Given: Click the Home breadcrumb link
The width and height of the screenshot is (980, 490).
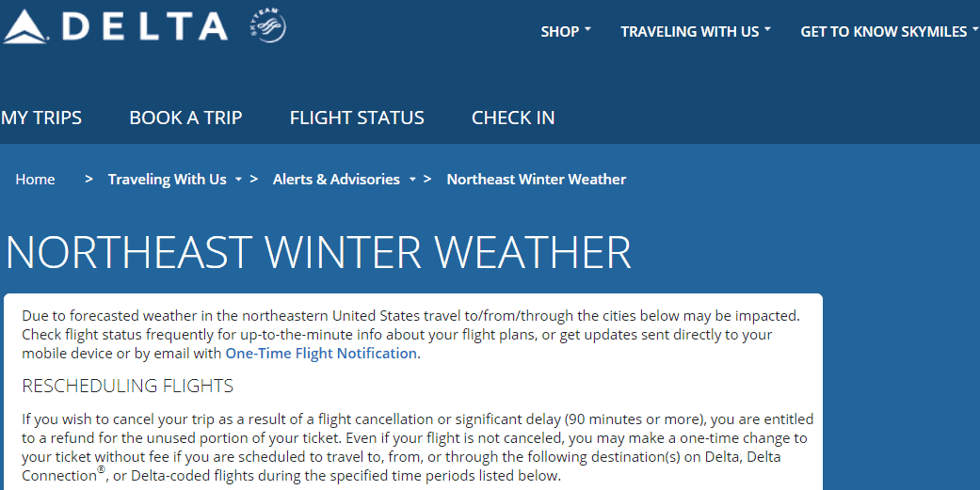Looking at the screenshot, I should (35, 179).
